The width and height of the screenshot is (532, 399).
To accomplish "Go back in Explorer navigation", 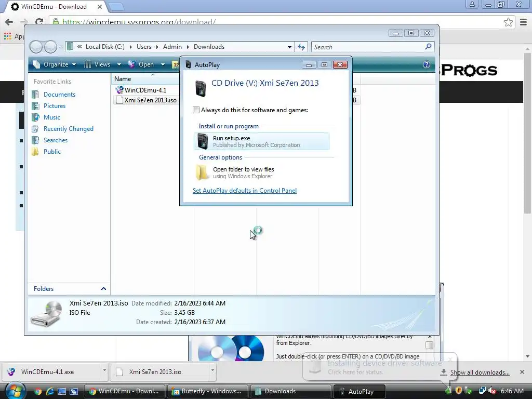I will (36, 47).
